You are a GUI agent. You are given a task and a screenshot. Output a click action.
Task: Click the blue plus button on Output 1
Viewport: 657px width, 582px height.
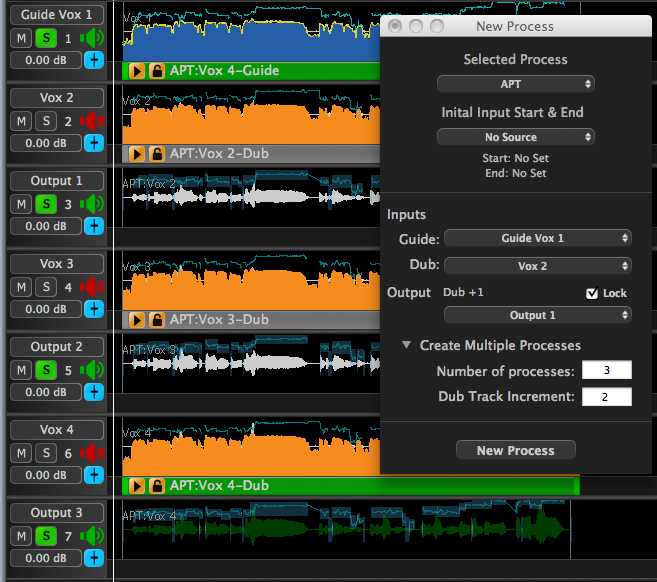click(94, 226)
